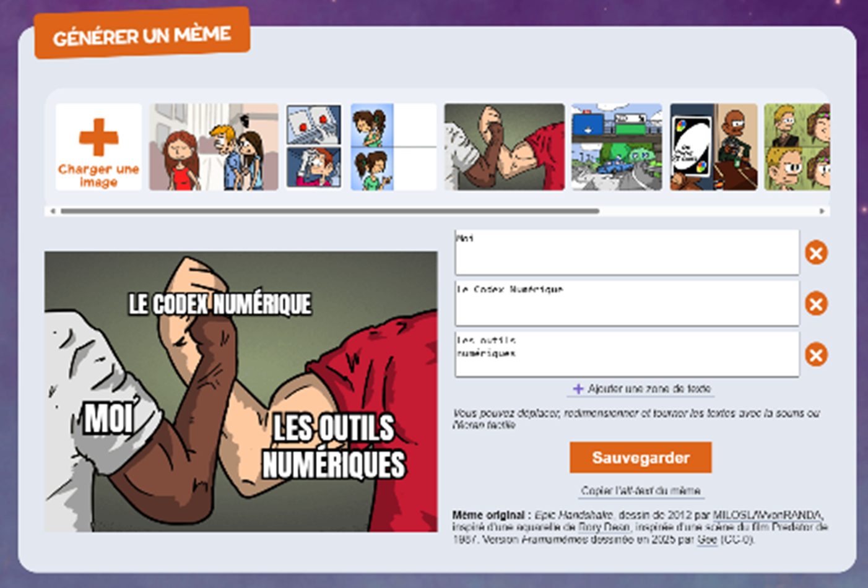Click the orange plus to load an image
The image size is (868, 588).
tap(98, 137)
